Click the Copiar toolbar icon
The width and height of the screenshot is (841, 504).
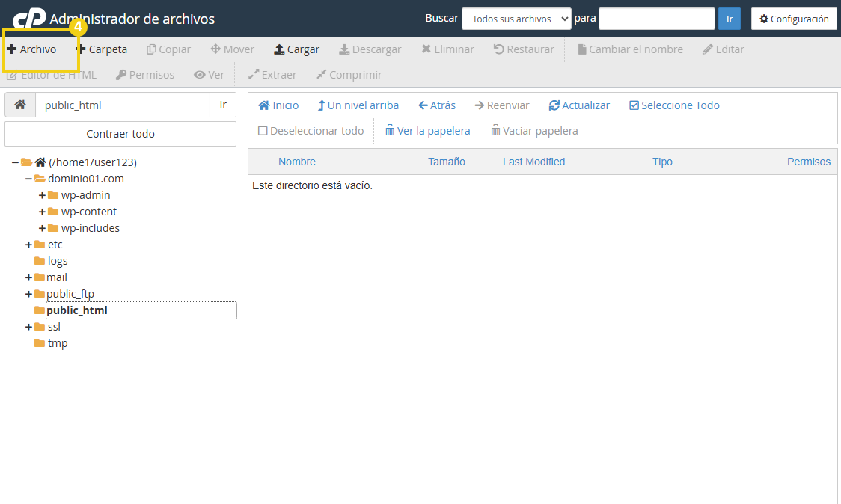pos(151,49)
